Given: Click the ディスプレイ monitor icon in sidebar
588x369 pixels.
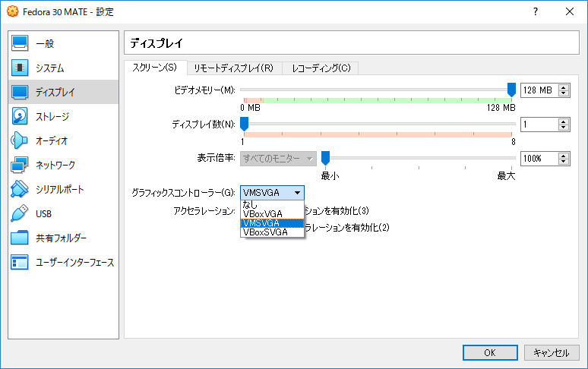Looking at the screenshot, I should coord(20,92).
